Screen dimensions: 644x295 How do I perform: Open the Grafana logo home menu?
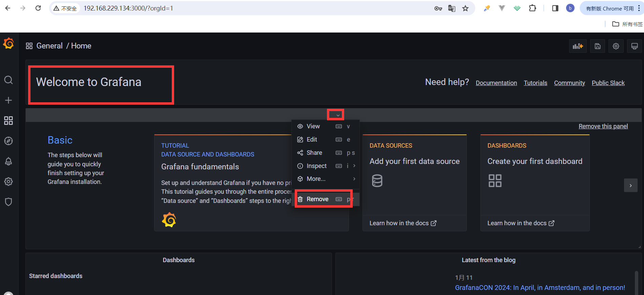[8, 43]
